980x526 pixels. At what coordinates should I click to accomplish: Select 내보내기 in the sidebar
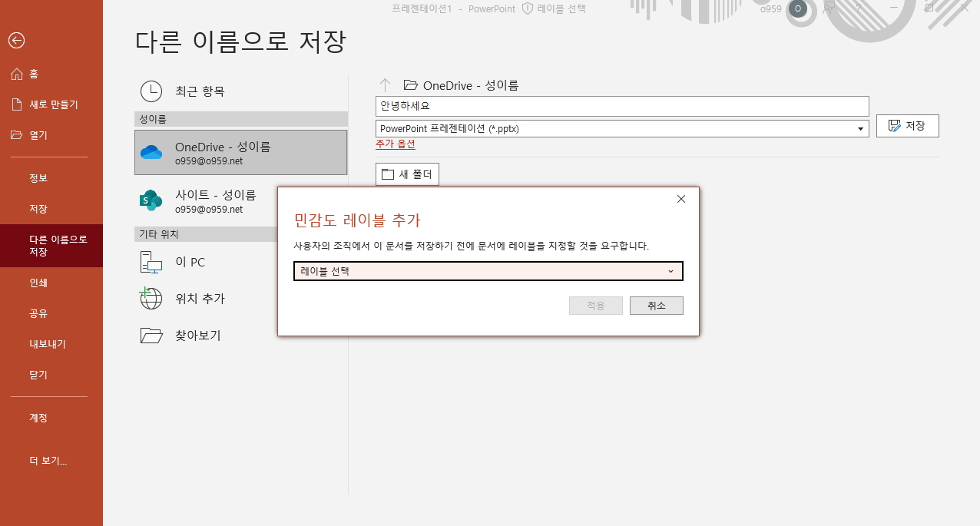click(51, 344)
